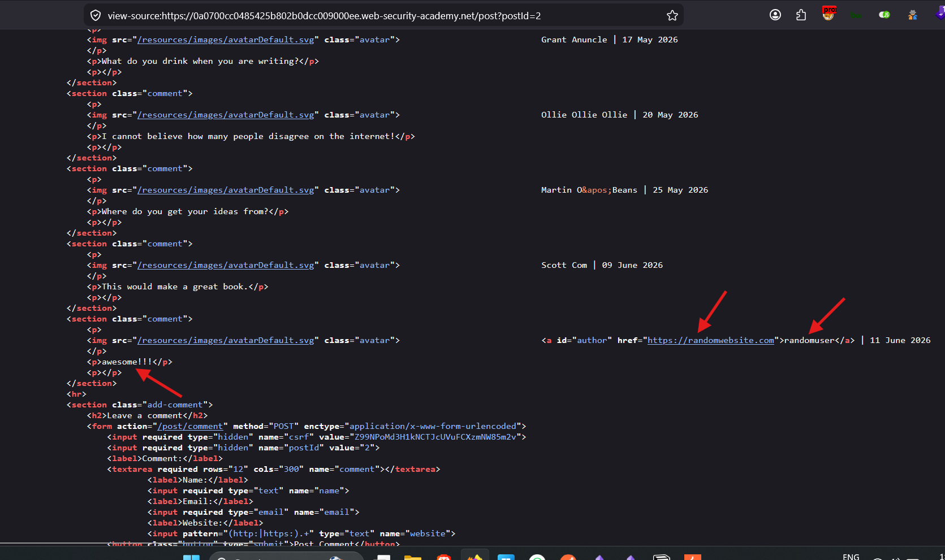Click the 'randomuser' anchor text
945x560 pixels.
click(x=809, y=340)
